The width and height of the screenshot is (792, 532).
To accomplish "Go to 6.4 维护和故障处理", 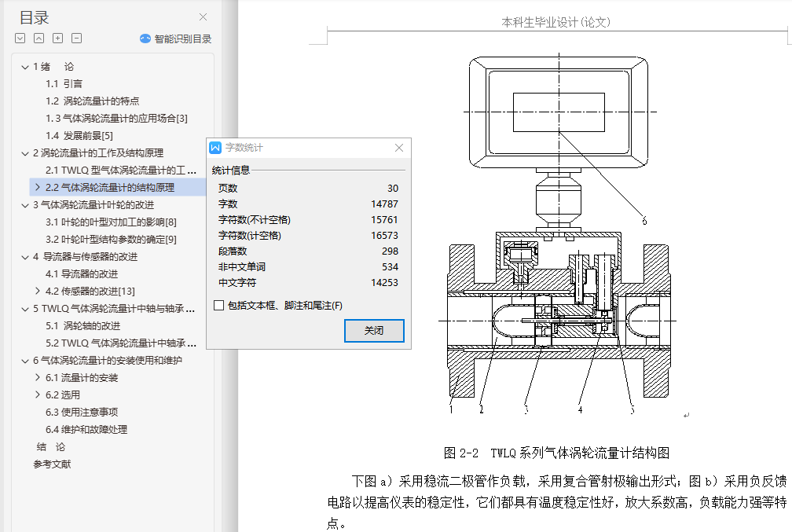I will 86,429.
